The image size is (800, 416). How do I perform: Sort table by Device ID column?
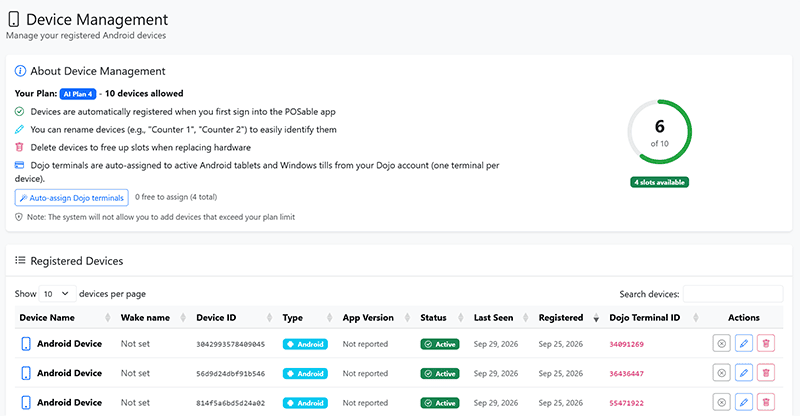234,317
